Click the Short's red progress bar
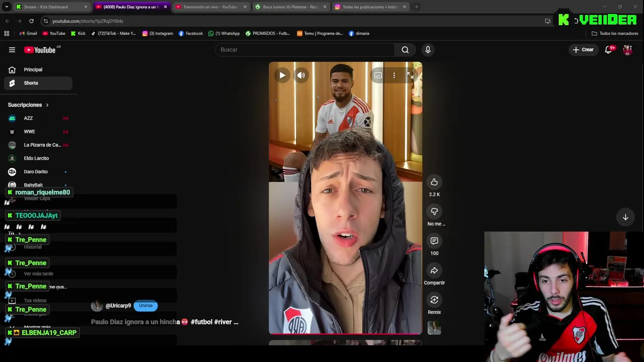The height and width of the screenshot is (362, 644). pos(345,334)
